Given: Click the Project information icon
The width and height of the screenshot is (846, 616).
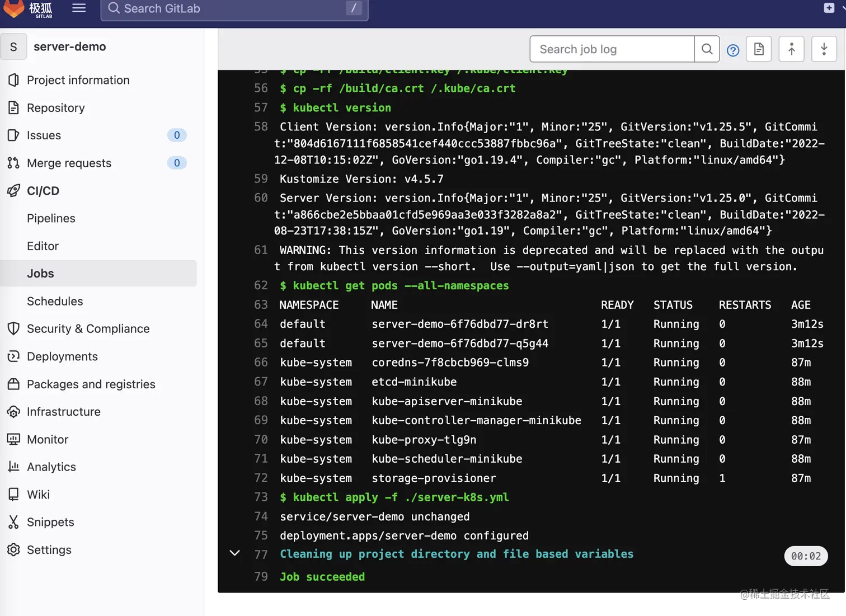Looking at the screenshot, I should point(13,80).
